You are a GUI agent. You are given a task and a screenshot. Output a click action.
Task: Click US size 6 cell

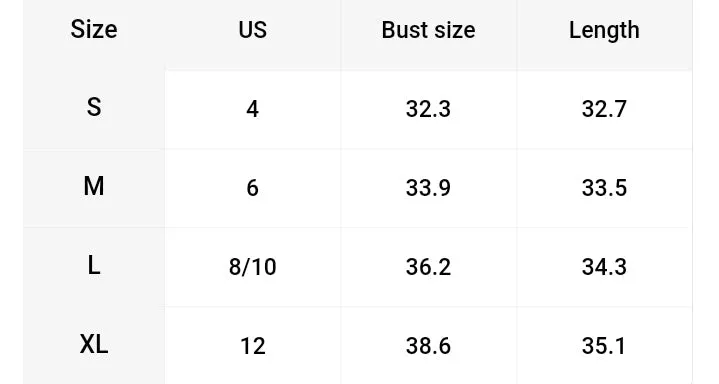(x=253, y=188)
